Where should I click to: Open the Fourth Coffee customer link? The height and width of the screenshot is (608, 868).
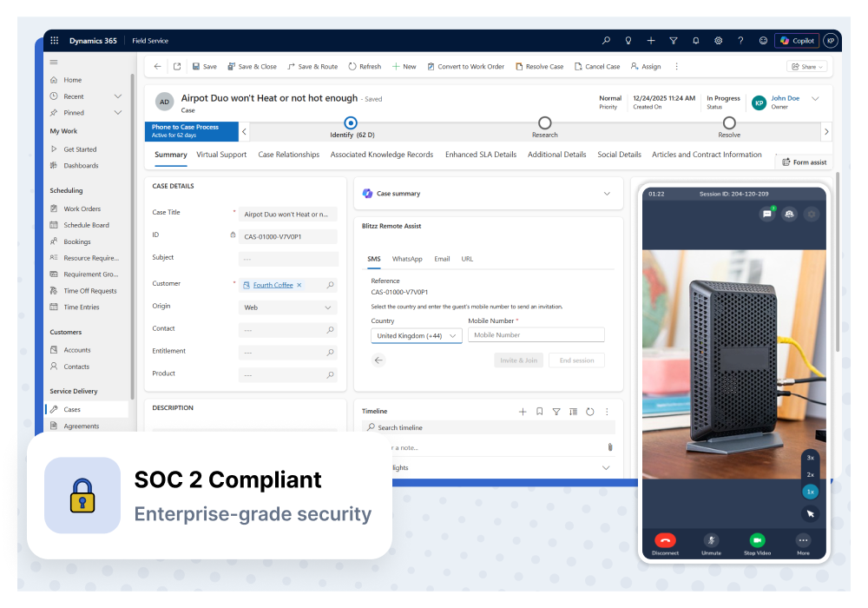pyautogui.click(x=273, y=285)
